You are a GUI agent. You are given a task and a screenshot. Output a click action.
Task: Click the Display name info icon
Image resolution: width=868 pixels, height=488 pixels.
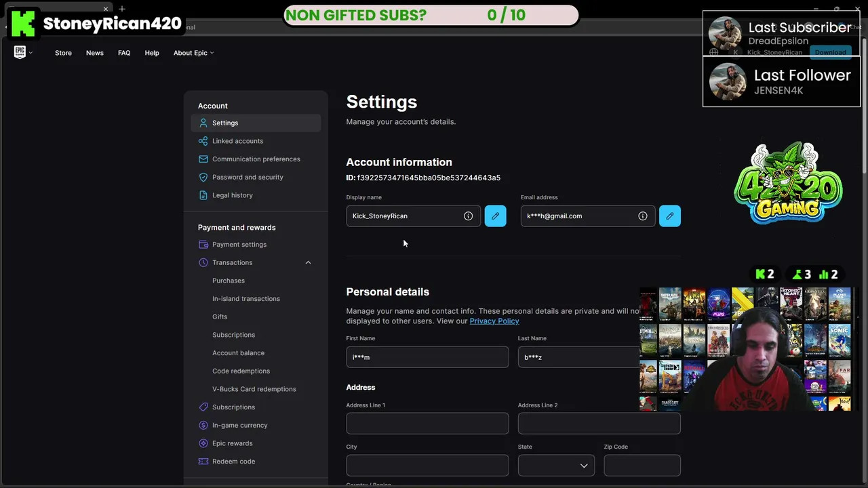point(468,216)
